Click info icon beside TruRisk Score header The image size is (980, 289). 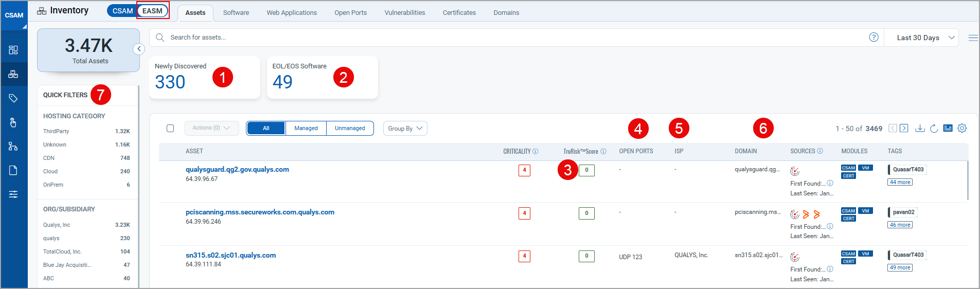603,151
